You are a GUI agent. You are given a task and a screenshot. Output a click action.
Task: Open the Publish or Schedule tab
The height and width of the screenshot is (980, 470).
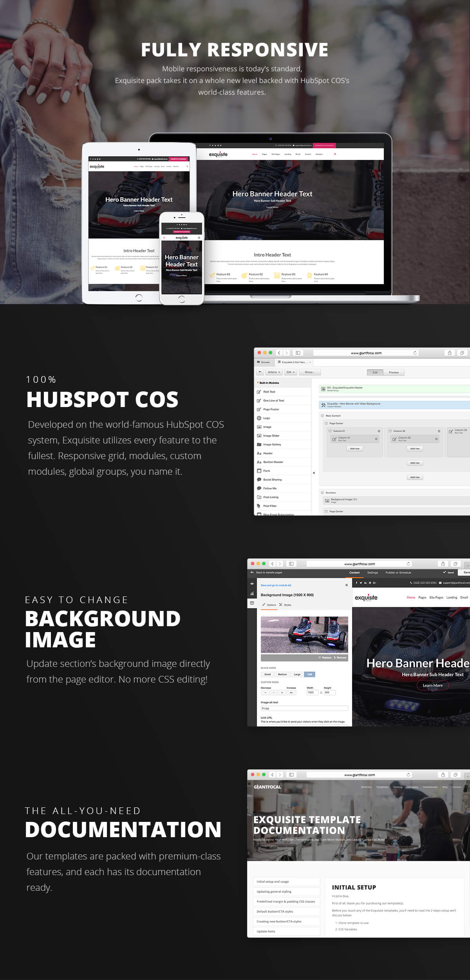click(x=398, y=573)
